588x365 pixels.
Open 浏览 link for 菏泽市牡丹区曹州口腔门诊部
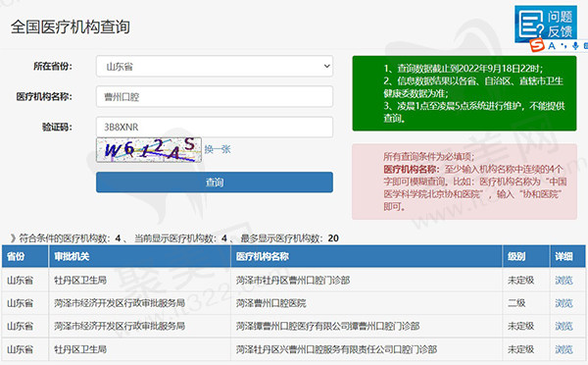tap(564, 281)
